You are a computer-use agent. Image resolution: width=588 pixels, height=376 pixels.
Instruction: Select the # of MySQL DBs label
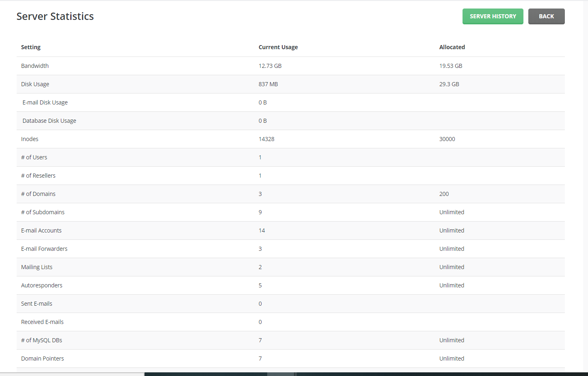pyautogui.click(x=41, y=340)
